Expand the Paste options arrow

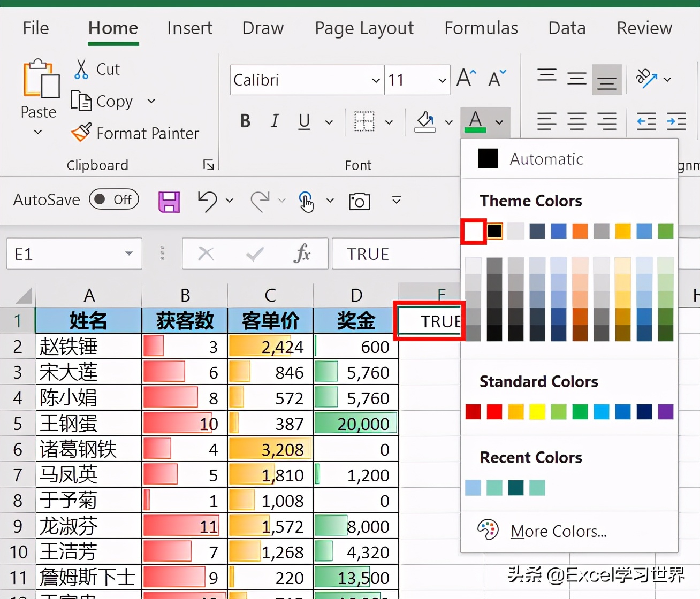tap(38, 132)
